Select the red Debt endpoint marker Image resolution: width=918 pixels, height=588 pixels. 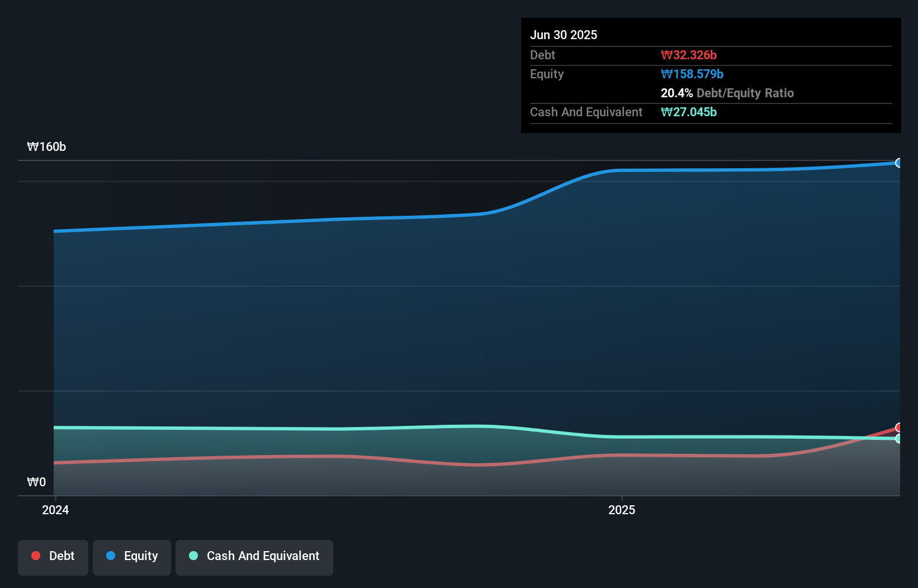pos(899,428)
